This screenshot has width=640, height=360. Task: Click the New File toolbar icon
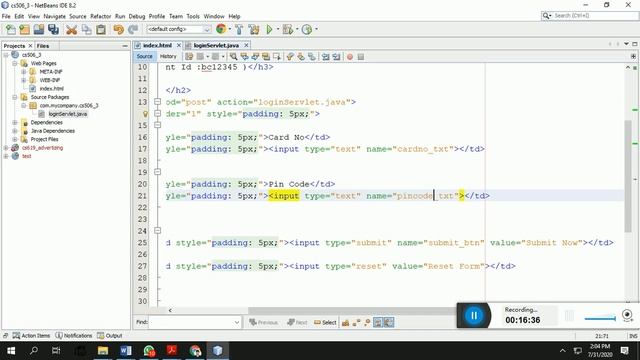click(11, 29)
